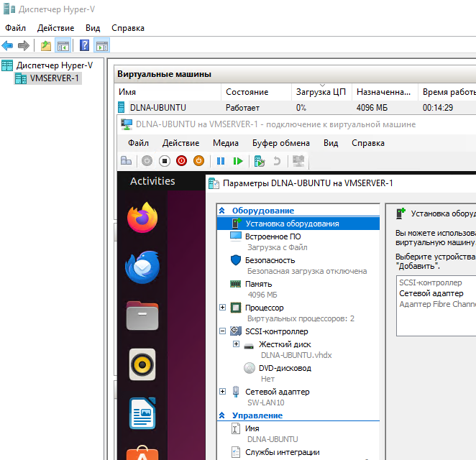
Task: Open Файл menu in VM connection window
Action: tap(138, 143)
